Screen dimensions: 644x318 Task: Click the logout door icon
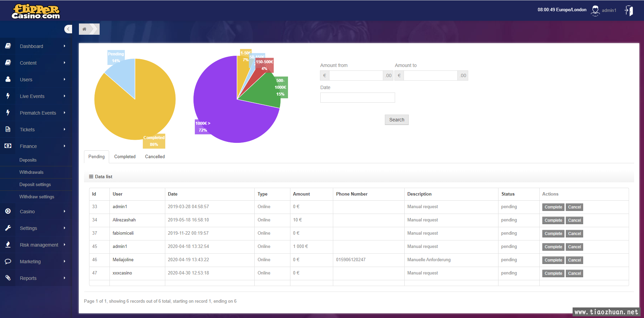[x=629, y=11]
